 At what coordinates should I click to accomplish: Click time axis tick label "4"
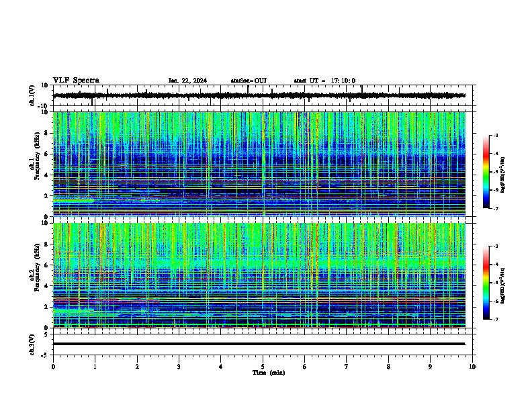(x=221, y=367)
